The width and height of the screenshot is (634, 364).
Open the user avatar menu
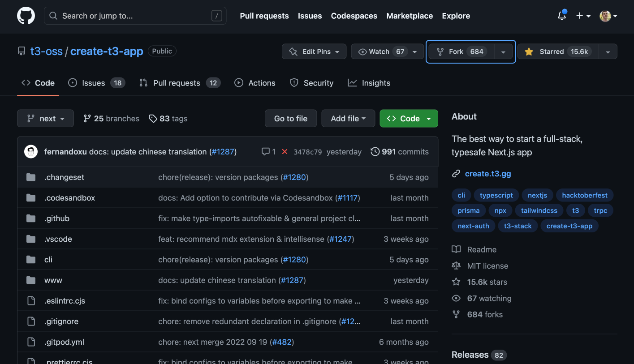608,16
